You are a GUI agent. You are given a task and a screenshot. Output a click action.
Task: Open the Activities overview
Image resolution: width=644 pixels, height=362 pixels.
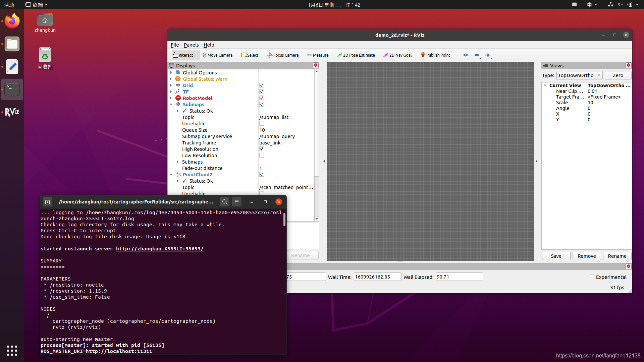pyautogui.click(x=9, y=5)
